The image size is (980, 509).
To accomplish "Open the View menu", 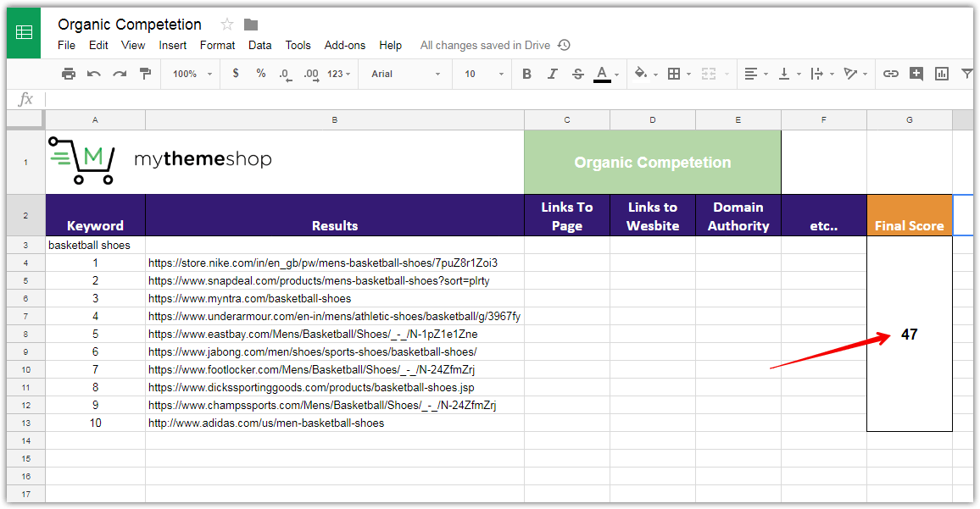I will pos(133,45).
